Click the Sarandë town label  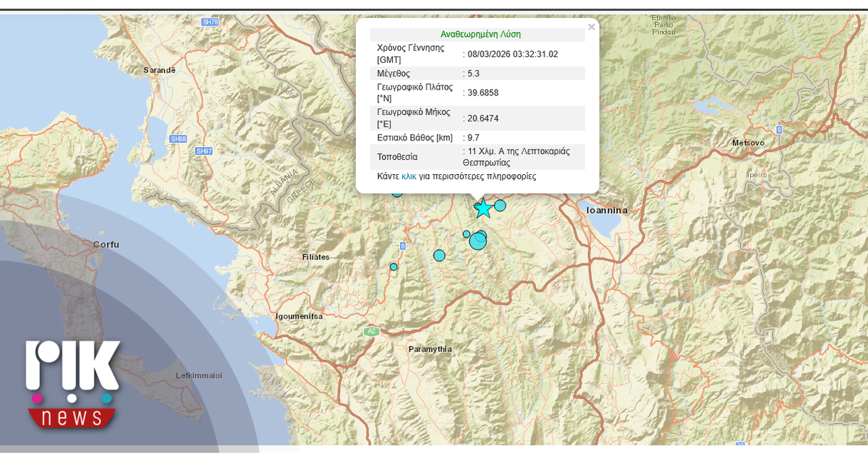159,70
